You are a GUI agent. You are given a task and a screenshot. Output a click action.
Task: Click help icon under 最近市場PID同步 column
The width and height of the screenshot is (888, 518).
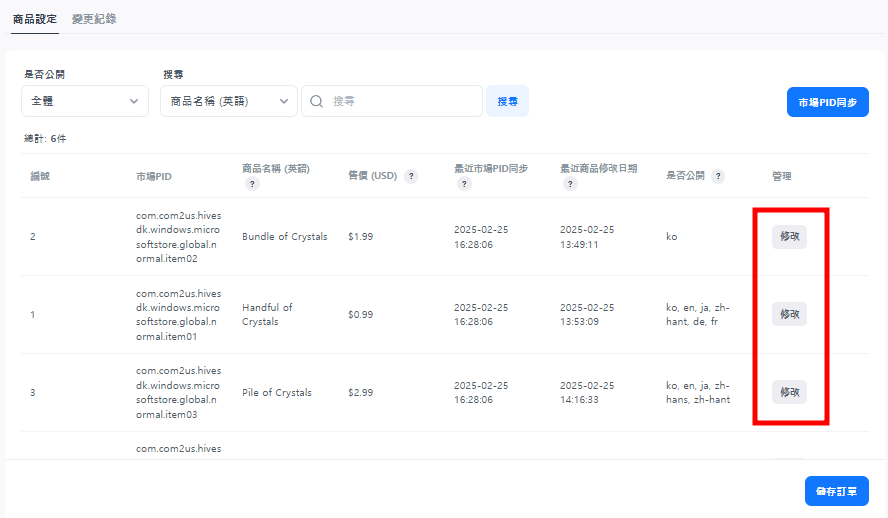tap(464, 184)
